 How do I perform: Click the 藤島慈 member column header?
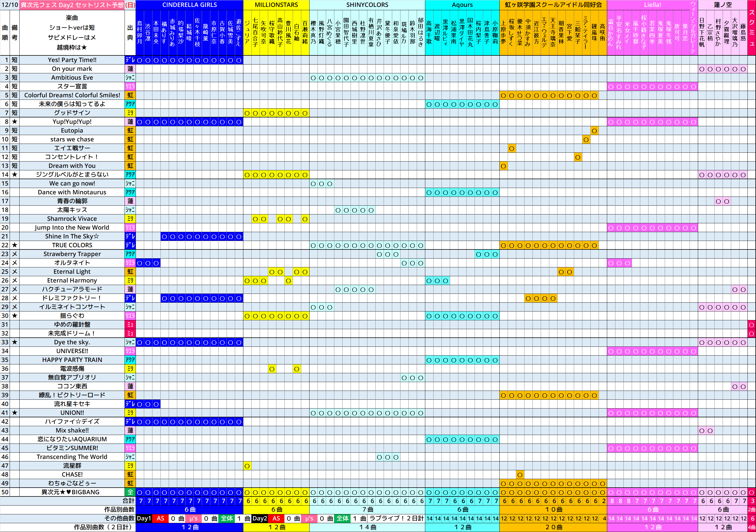[x=743, y=33]
